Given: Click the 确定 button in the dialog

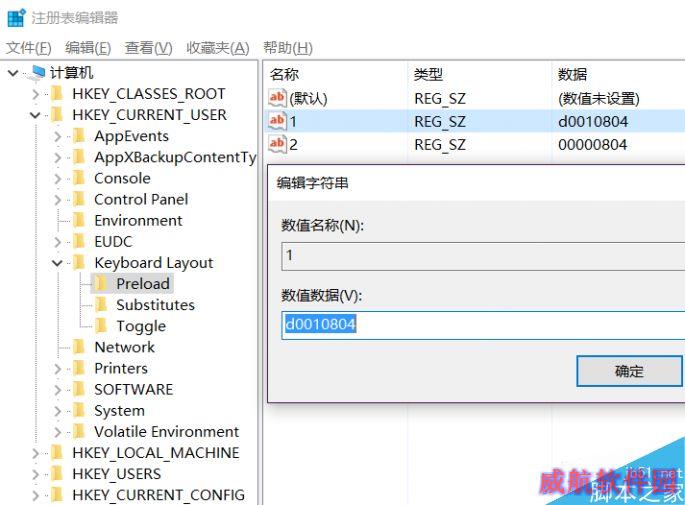Looking at the screenshot, I should pyautogui.click(x=629, y=371).
